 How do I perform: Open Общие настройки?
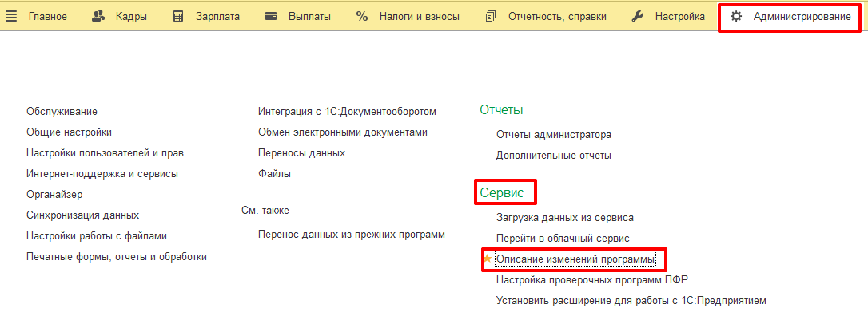(69, 132)
